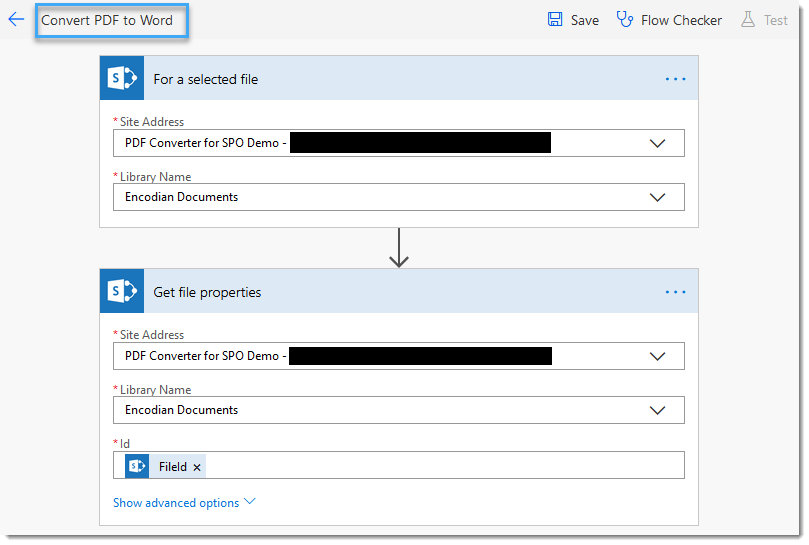This screenshot has height=545, width=809.
Task: Click SharePoint icon on For a selected file
Action: 122,78
